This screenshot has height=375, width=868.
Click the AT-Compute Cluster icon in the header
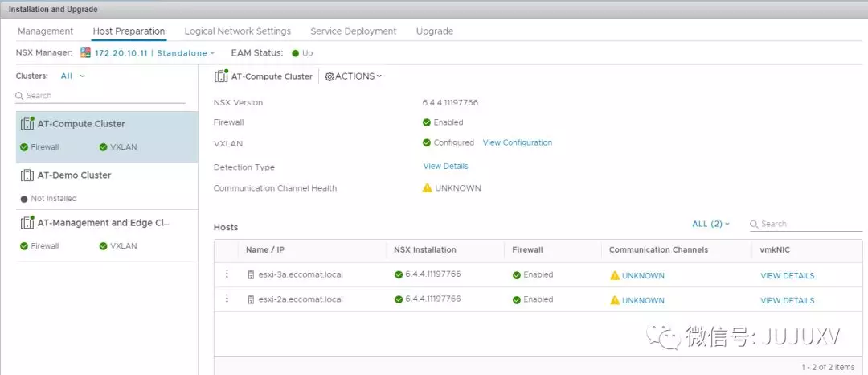click(222, 76)
